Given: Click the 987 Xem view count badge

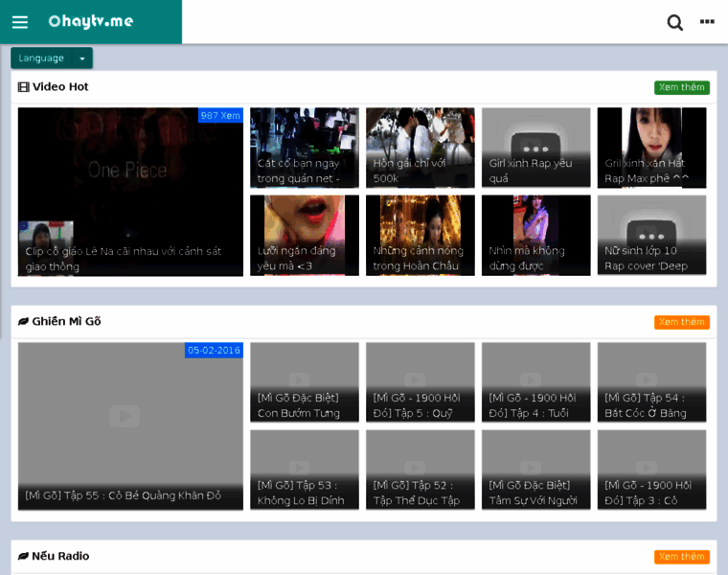Looking at the screenshot, I should (220, 115).
